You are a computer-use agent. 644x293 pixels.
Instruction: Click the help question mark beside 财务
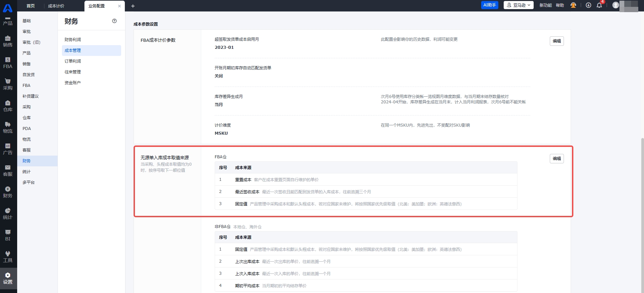coord(114,21)
